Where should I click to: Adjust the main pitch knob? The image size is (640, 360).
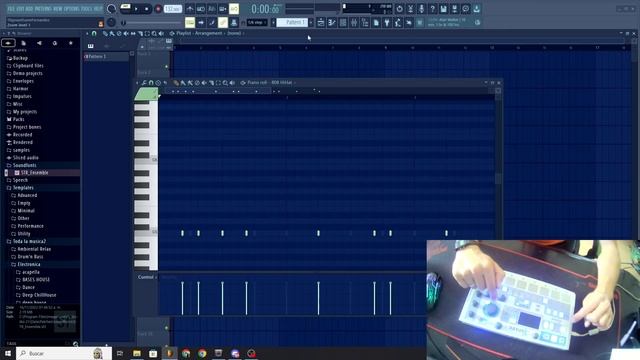pos(111,22)
